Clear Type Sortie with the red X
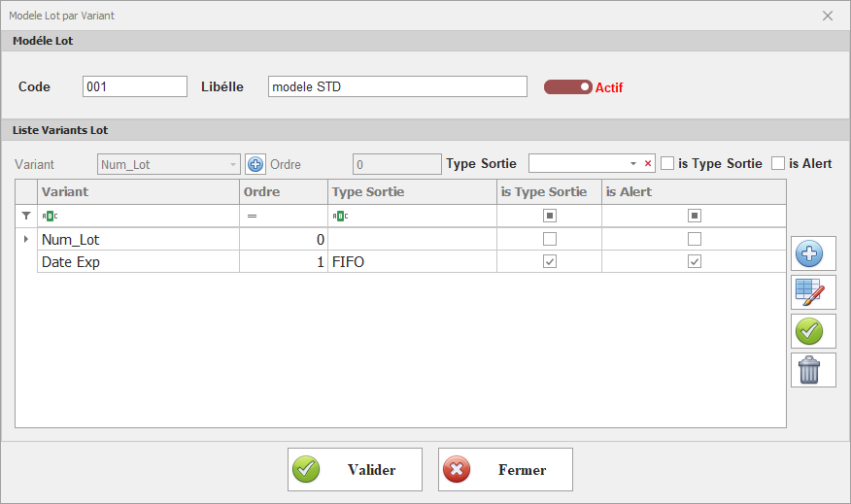Viewport: 851px width, 504px height. point(648,164)
